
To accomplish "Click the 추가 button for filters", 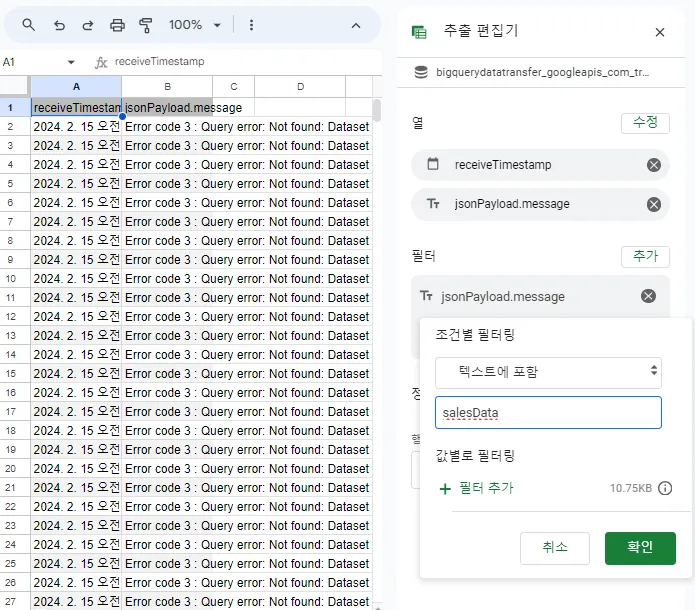I will click(x=645, y=256).
